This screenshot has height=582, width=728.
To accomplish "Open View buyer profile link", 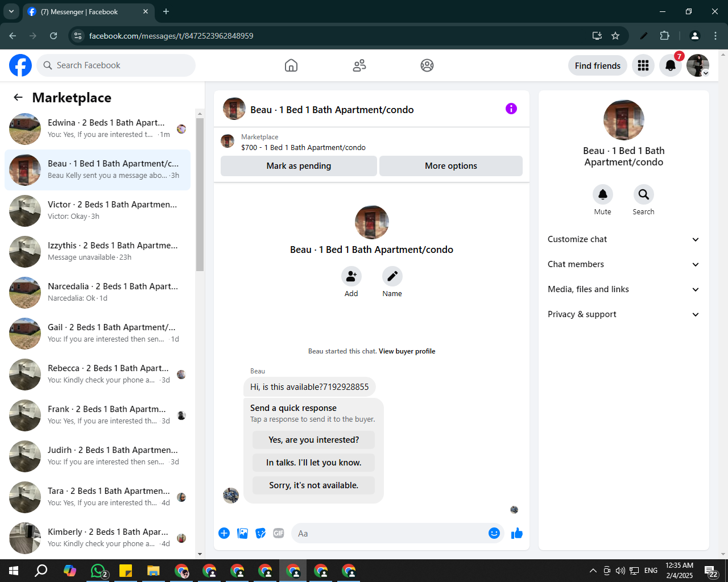I will pyautogui.click(x=407, y=351).
